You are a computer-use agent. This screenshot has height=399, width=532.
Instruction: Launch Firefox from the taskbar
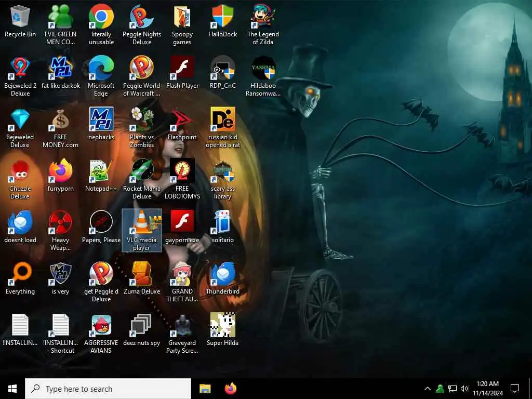[x=230, y=389]
